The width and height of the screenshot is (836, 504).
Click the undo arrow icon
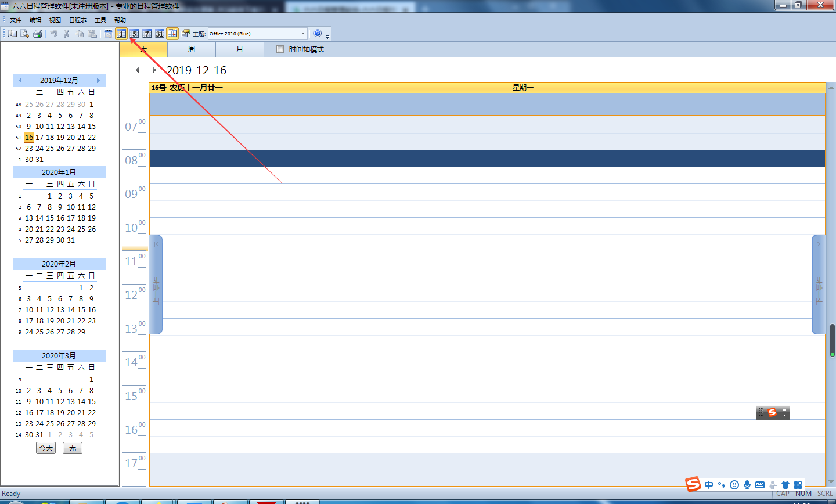(53, 34)
